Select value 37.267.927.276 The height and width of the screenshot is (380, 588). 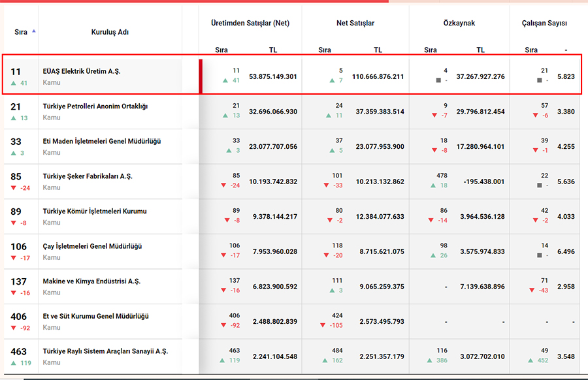click(480, 77)
